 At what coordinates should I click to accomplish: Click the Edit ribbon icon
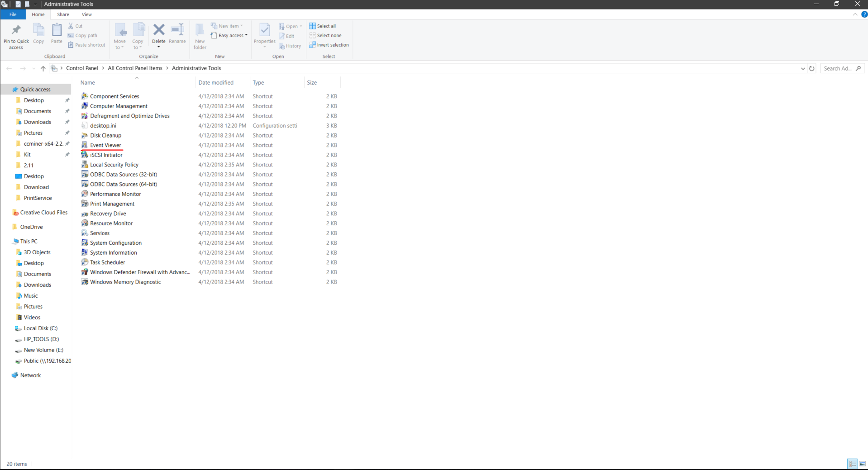pyautogui.click(x=281, y=36)
